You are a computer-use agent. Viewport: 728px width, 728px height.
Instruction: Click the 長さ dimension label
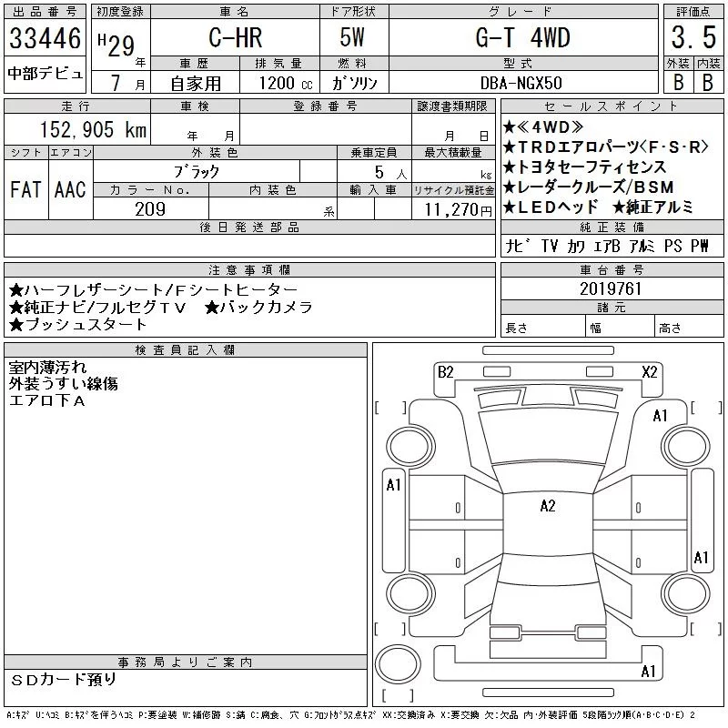(516, 329)
